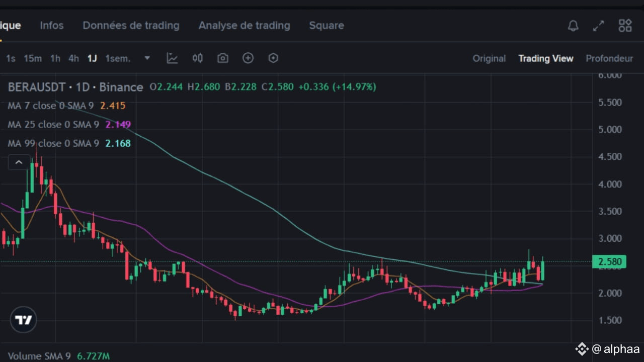Switch chart mode to Original
Screen dimensions: 644x362
(x=489, y=58)
